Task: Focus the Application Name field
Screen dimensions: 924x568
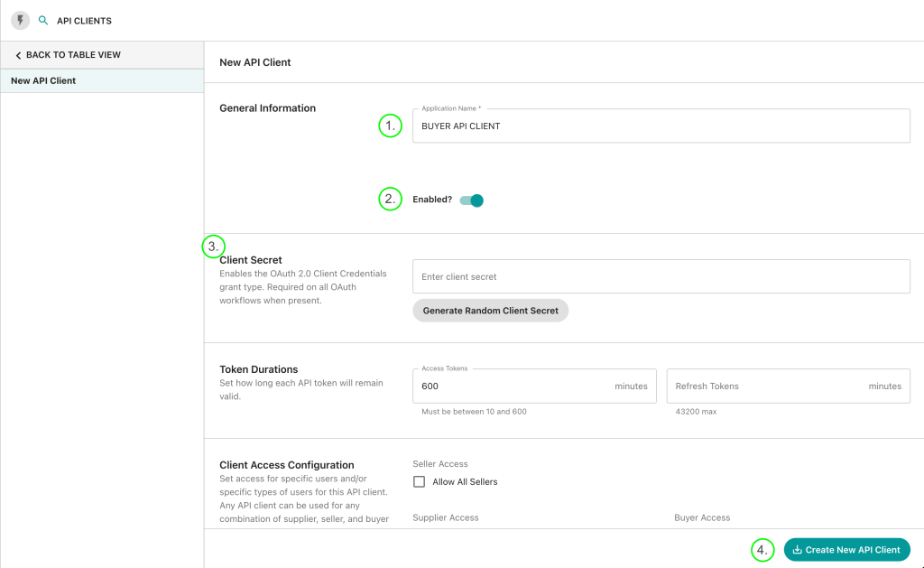Action: pos(660,126)
